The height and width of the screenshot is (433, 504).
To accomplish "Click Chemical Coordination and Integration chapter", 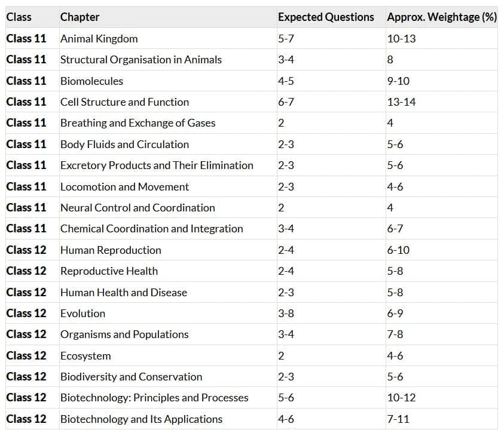I will coord(151,229).
